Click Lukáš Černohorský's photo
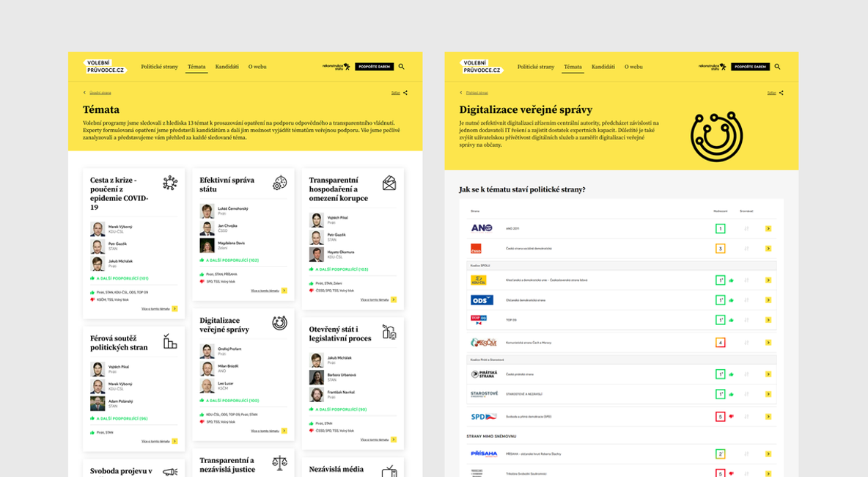The width and height of the screenshot is (868, 477). tap(207, 211)
